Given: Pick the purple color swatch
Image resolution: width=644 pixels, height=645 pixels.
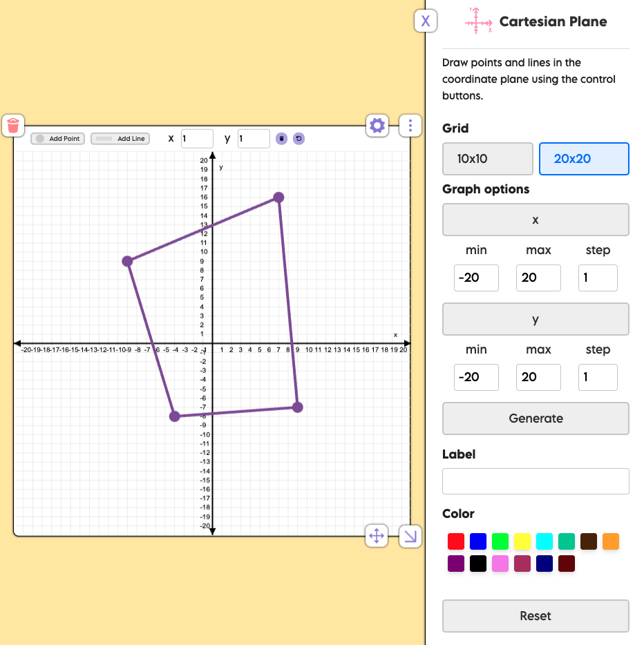Looking at the screenshot, I should [456, 564].
